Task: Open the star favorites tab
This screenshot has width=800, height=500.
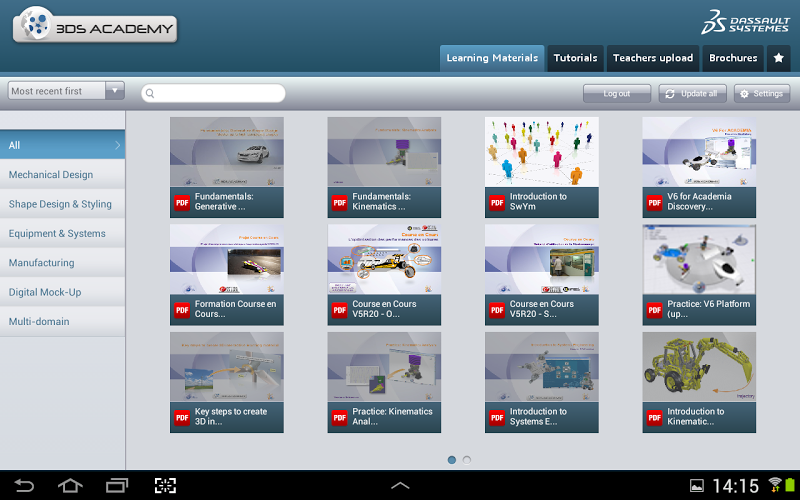Action: tap(780, 58)
